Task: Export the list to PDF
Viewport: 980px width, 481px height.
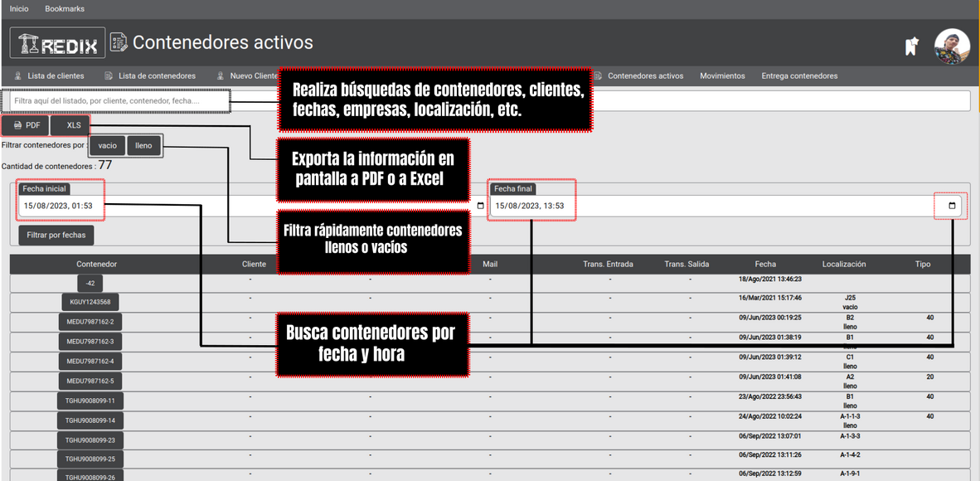Action: (x=27, y=125)
